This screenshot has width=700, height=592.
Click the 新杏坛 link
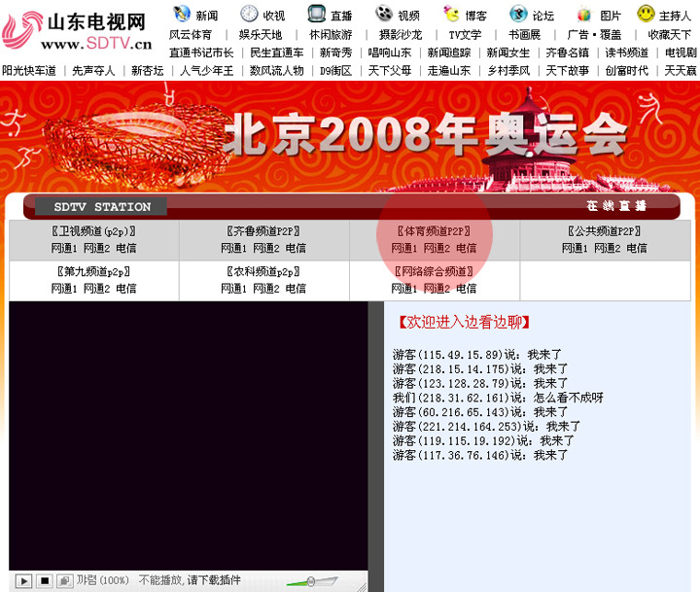coord(148,71)
